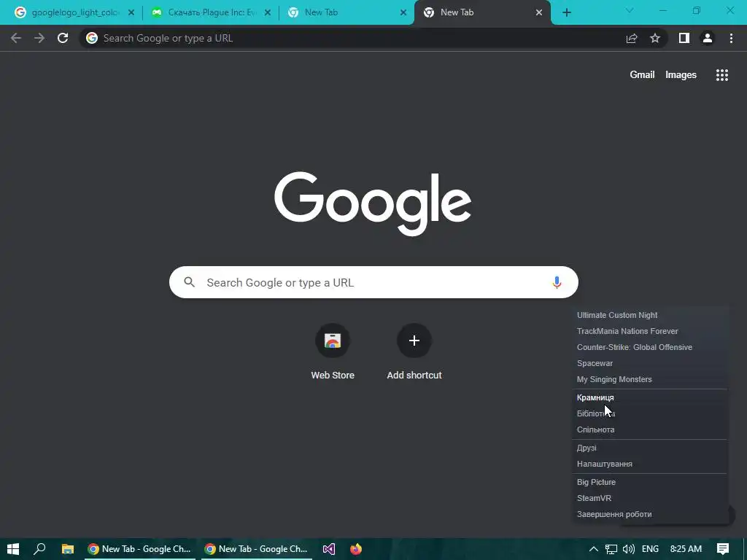Choose My Singing Monsters menu entry
The height and width of the screenshot is (560, 747).
(x=650, y=379)
